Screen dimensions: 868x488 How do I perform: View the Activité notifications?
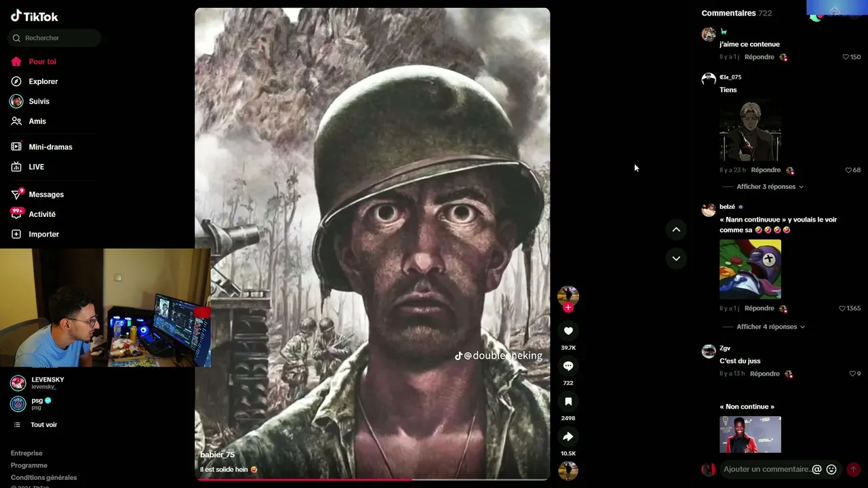point(42,214)
